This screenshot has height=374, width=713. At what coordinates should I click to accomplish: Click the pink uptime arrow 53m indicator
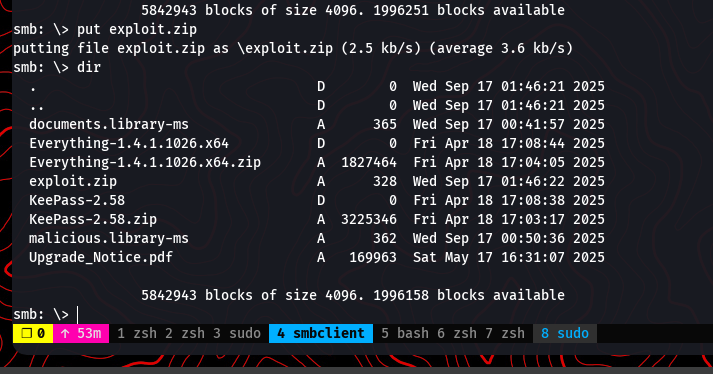point(81,334)
